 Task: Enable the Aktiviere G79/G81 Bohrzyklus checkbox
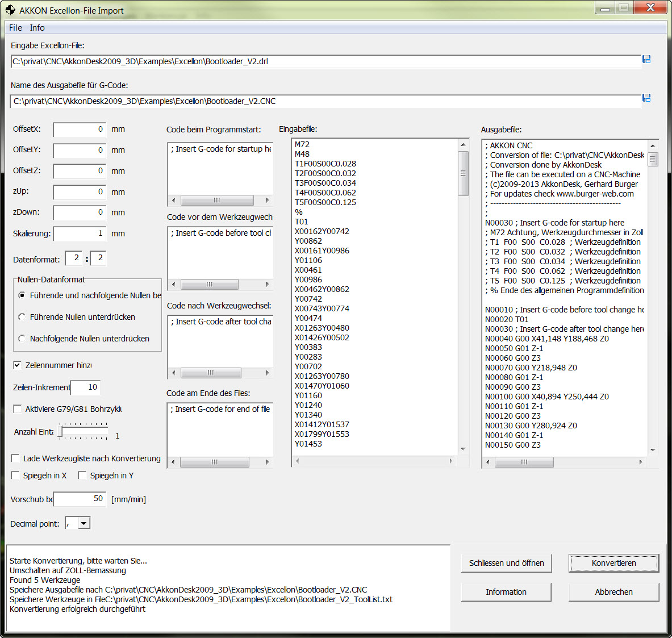[x=18, y=409]
